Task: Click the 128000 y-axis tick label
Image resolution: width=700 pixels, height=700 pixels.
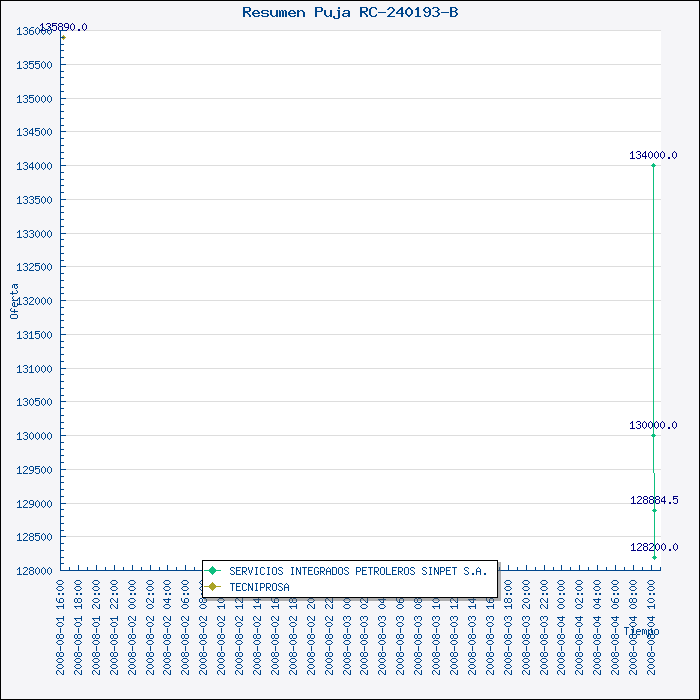Action: (x=34, y=571)
